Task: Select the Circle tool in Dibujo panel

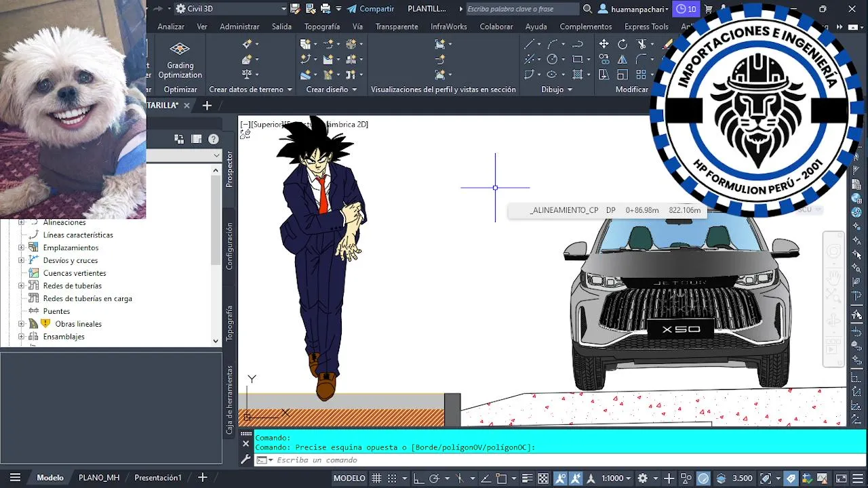Action: coord(552,59)
